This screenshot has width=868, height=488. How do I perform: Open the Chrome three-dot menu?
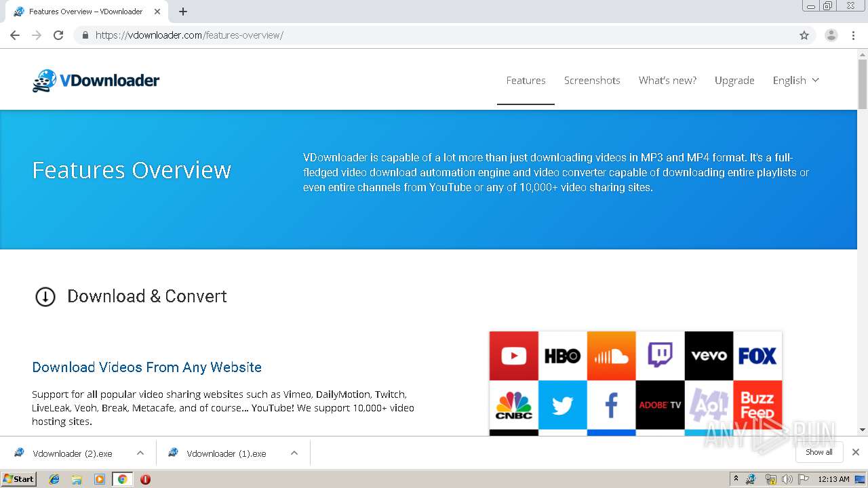coord(853,35)
